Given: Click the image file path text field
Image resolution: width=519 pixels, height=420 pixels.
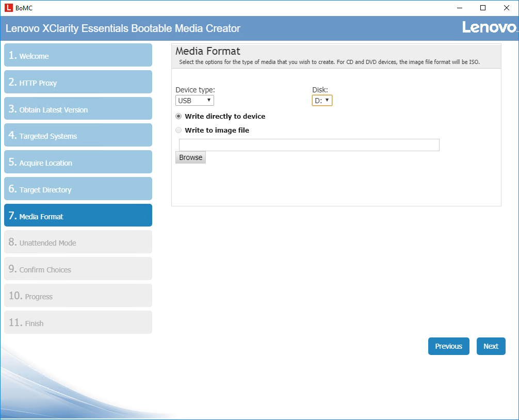Looking at the screenshot, I should point(309,145).
